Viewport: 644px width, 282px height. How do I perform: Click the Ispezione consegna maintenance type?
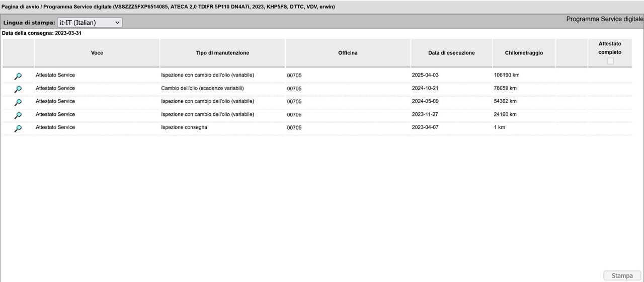coord(184,127)
